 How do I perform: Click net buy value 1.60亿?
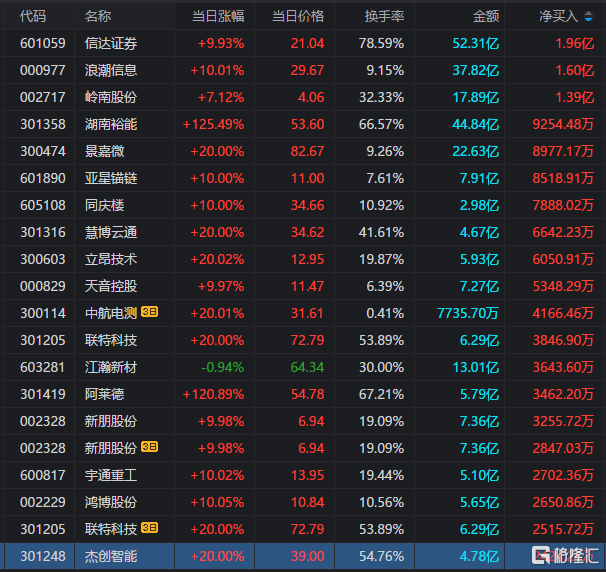(x=575, y=70)
